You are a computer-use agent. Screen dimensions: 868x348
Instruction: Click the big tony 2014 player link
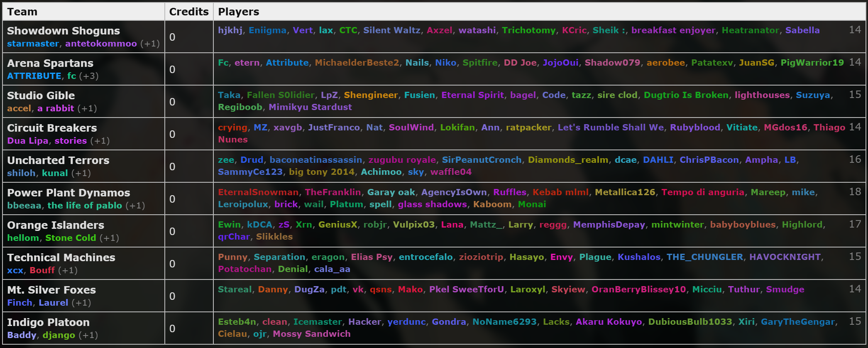tap(322, 172)
